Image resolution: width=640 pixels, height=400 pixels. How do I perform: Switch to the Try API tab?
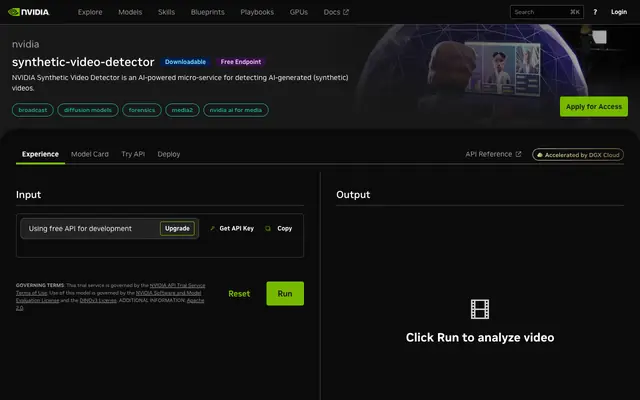133,154
